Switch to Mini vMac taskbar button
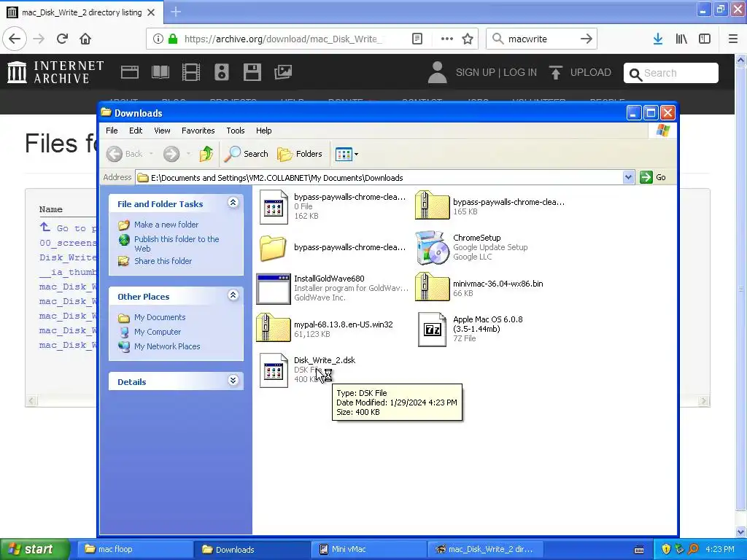The image size is (747, 560). pyautogui.click(x=368, y=549)
